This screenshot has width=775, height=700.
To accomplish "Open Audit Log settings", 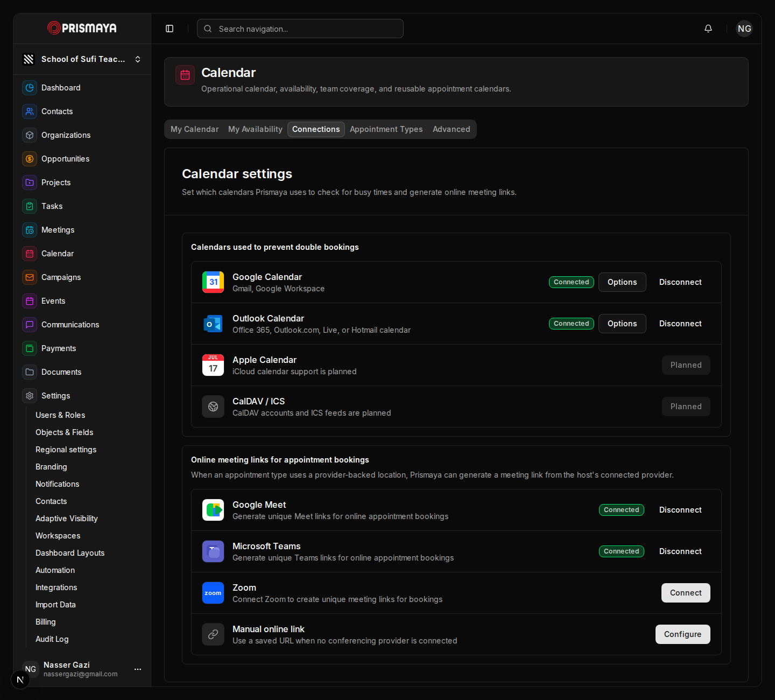I will [52, 639].
